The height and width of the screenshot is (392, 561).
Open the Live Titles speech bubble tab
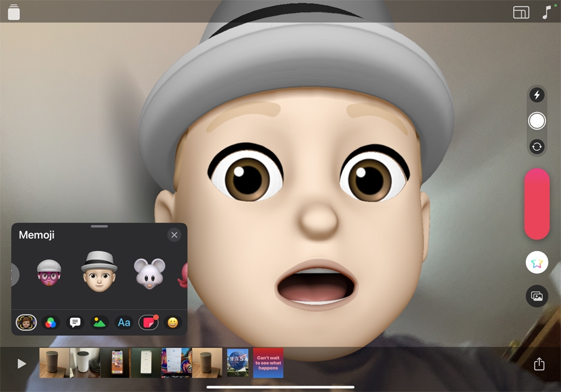tap(75, 323)
